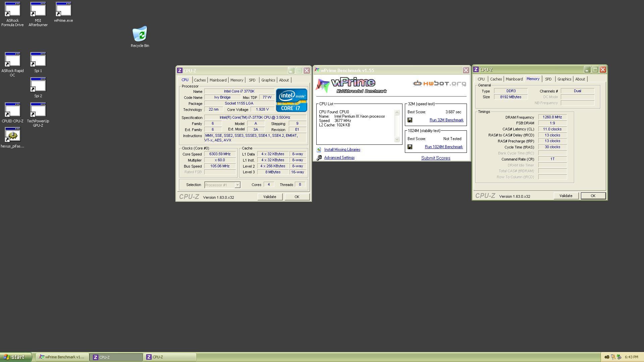The image size is (644, 362).
Task: Click CPU-Z title bar icon in Memory window
Action: (x=476, y=70)
